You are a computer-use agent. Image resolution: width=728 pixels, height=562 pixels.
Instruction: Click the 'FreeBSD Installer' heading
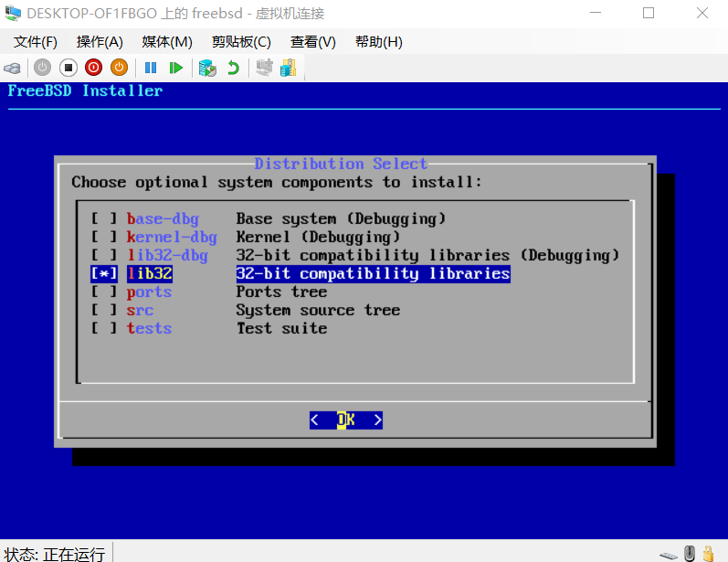coord(86,90)
